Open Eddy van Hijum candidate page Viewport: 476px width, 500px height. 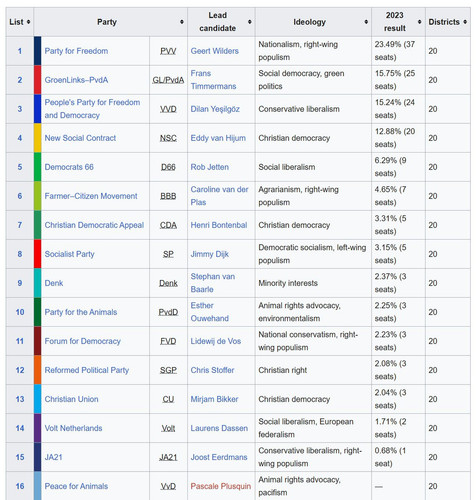pyautogui.click(x=218, y=138)
